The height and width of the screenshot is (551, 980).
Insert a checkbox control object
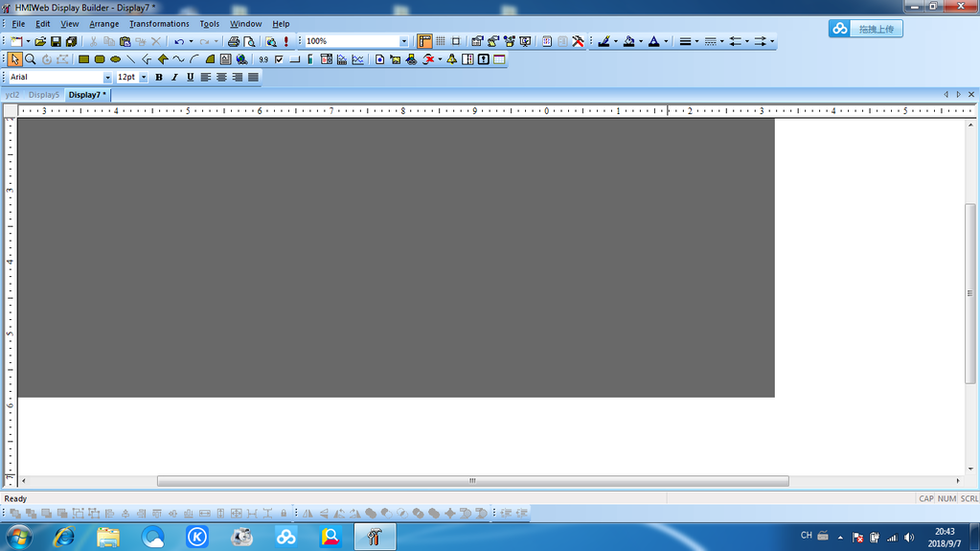tap(279, 59)
